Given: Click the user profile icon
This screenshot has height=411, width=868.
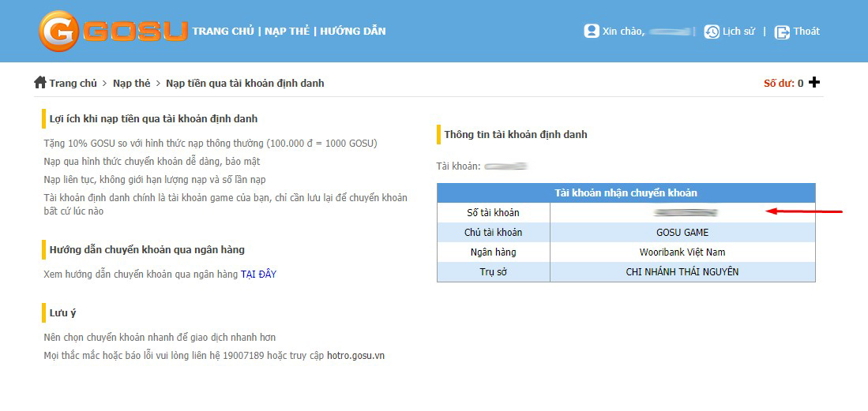Looking at the screenshot, I should [x=592, y=31].
